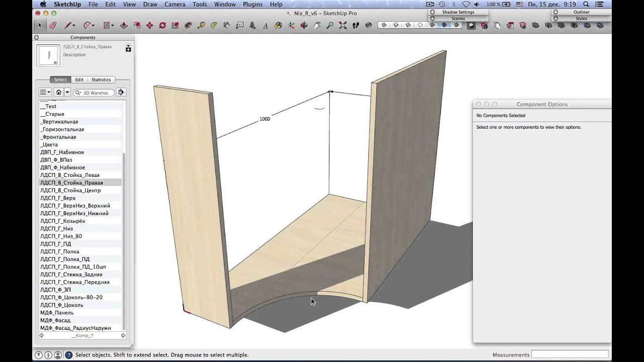Click the component preview thumbnail

coord(48,55)
